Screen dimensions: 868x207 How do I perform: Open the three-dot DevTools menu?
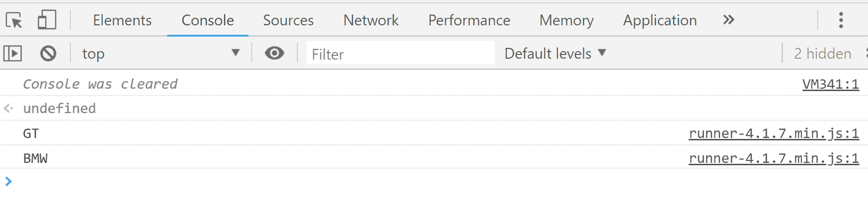point(841,20)
